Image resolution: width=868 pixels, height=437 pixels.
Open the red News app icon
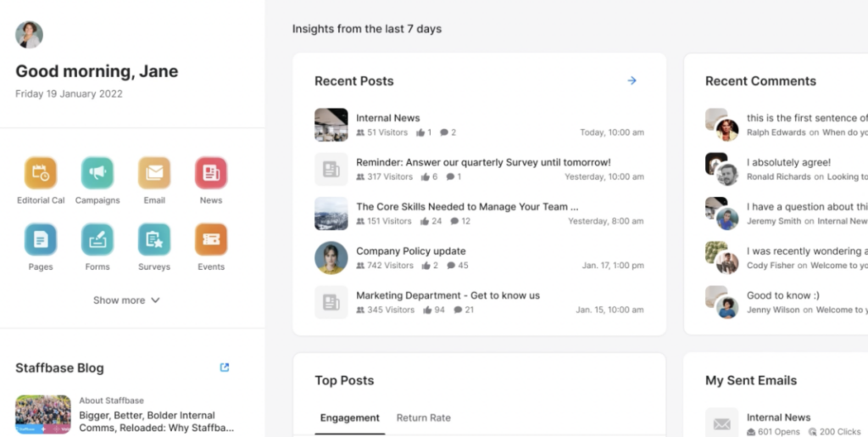[x=211, y=173]
